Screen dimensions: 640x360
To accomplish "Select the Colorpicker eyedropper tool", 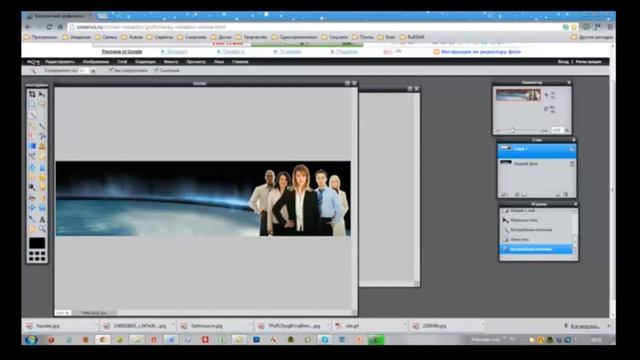I will pos(32,219).
